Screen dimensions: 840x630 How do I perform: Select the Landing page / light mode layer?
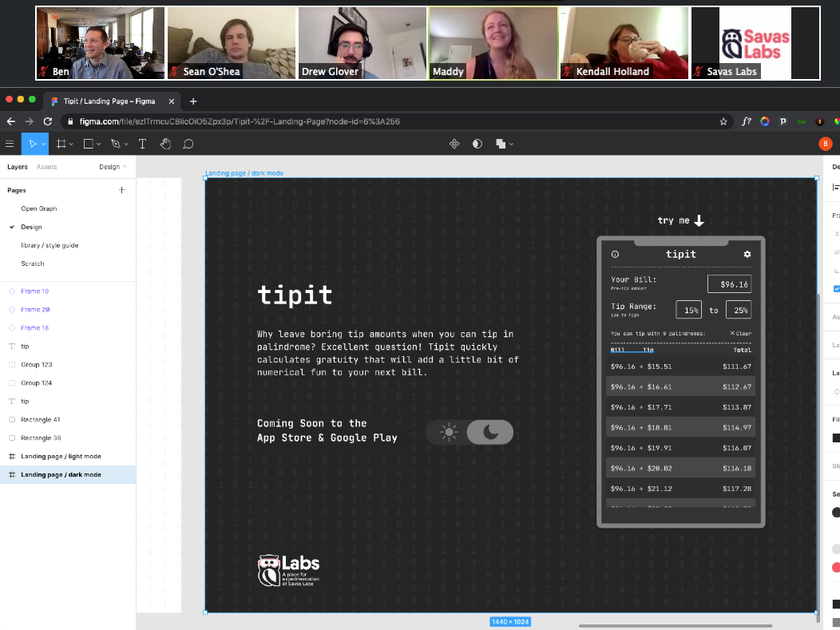pos(61,456)
